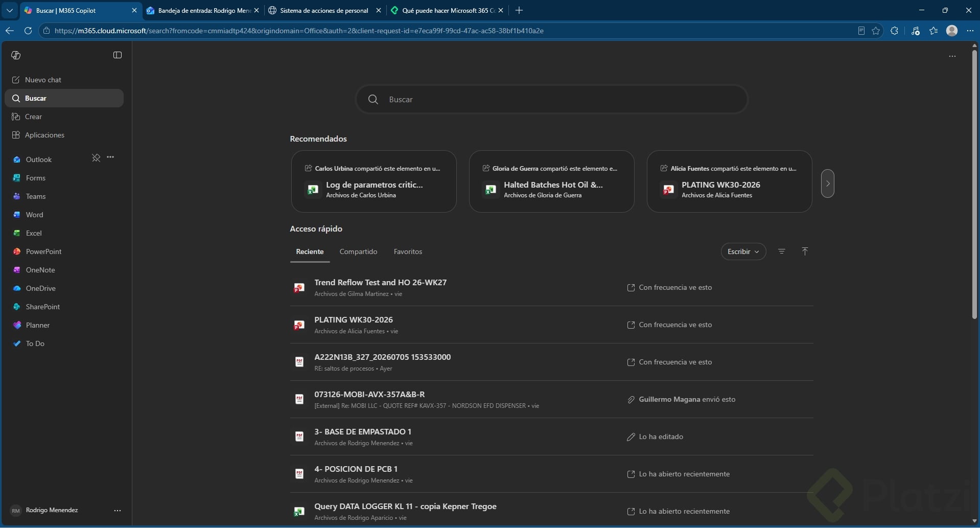980x528 pixels.
Task: Open the Copilot logo icon in sidebar
Action: coord(16,55)
